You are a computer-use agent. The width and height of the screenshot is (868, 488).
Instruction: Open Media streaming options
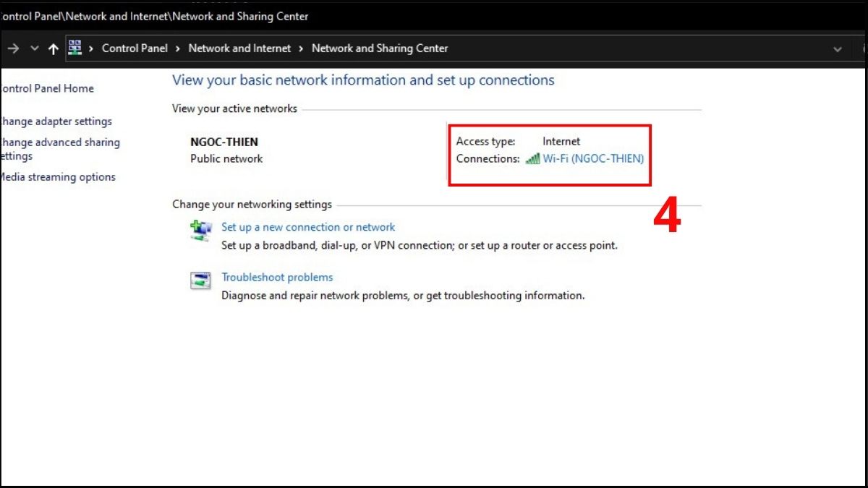point(58,176)
